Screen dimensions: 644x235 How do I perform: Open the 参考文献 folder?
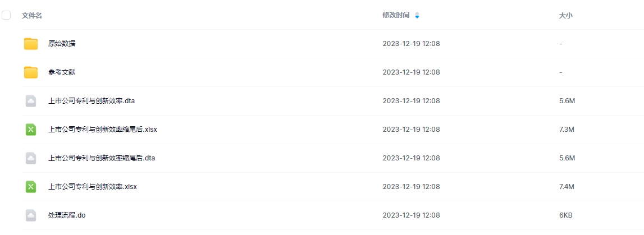[x=62, y=72]
